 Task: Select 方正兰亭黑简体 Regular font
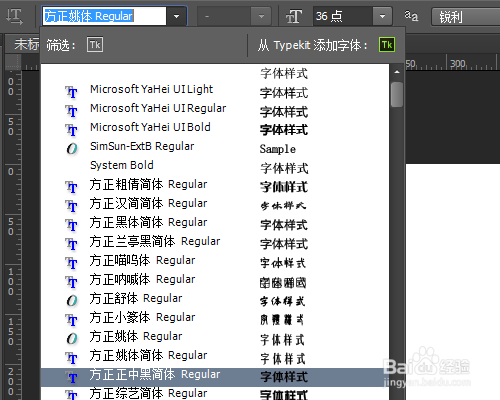(215, 241)
